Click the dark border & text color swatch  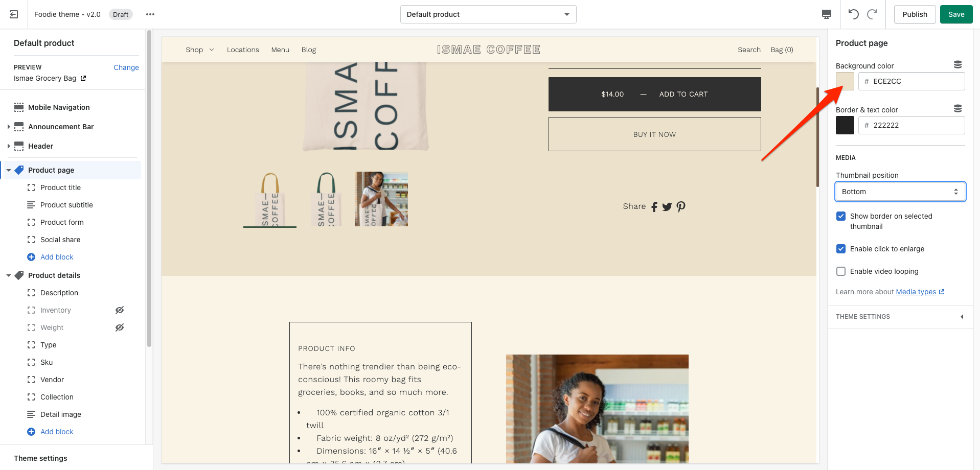[x=845, y=125]
